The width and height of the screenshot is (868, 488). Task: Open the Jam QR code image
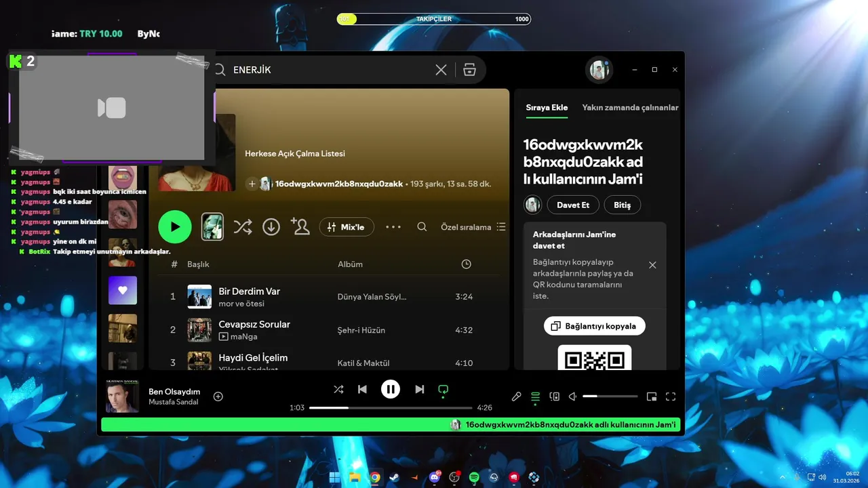[595, 357]
